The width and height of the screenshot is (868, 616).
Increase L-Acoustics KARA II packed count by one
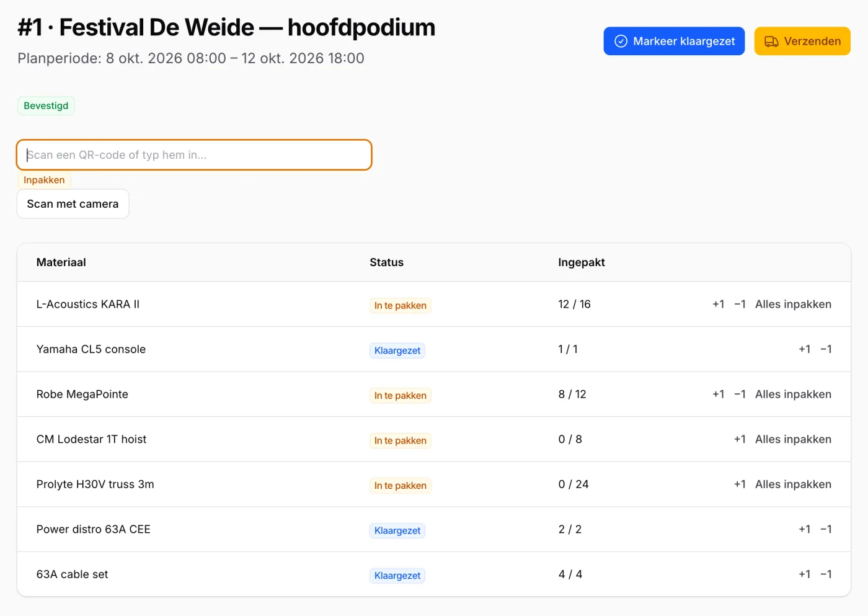718,305
